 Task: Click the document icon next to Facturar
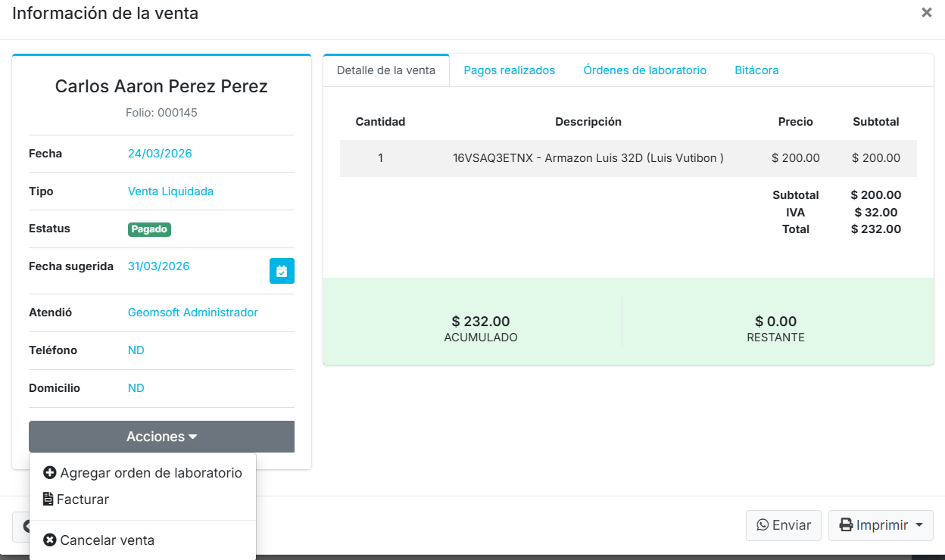(48, 499)
